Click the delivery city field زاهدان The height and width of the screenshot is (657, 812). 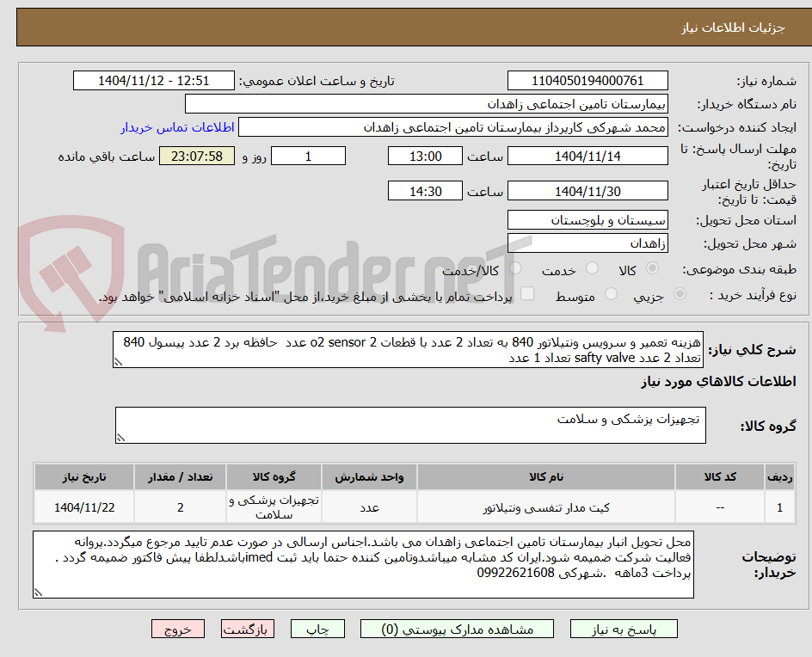pyautogui.click(x=587, y=243)
